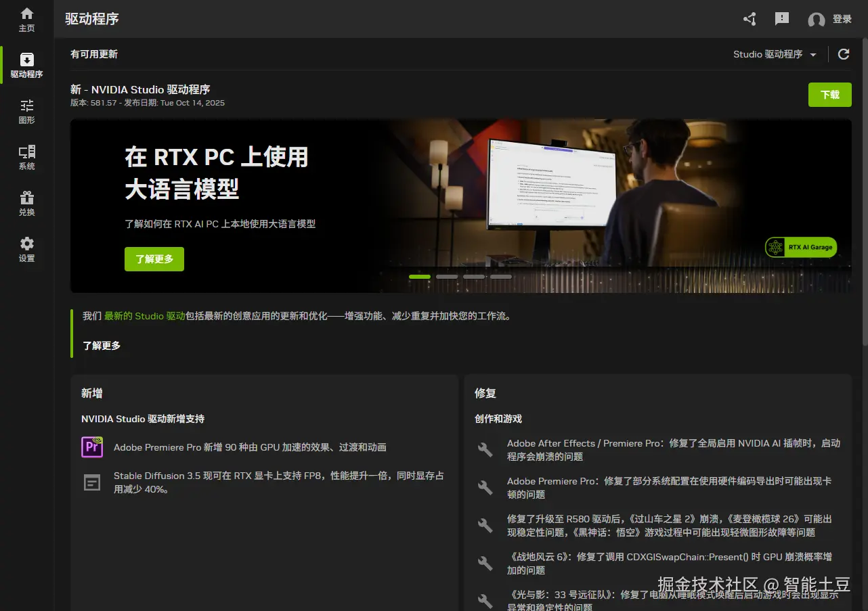Click the RTX PC banner image
The image size is (868, 611).
tap(461, 206)
